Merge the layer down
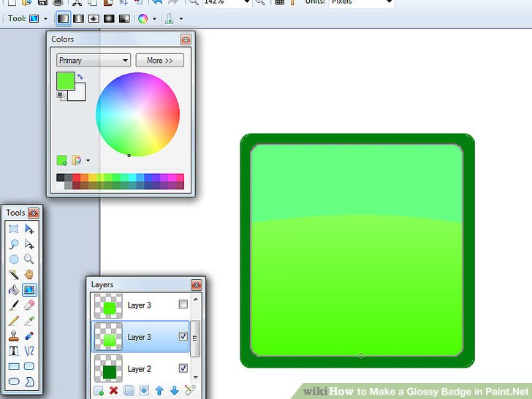Screen dimensions: 532x399 (x=144, y=391)
